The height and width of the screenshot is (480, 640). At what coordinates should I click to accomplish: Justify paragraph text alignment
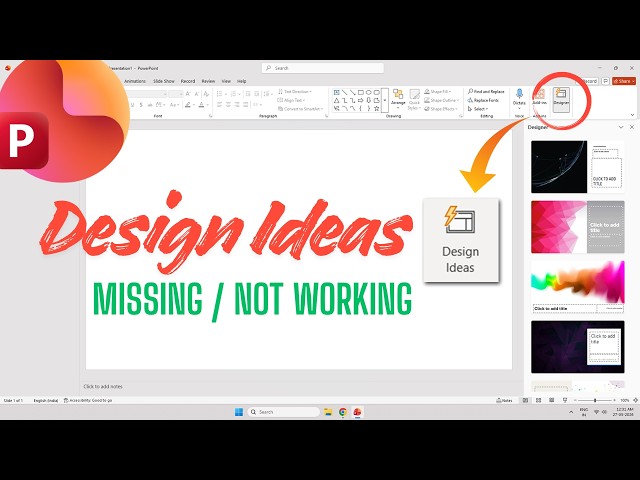point(246,105)
